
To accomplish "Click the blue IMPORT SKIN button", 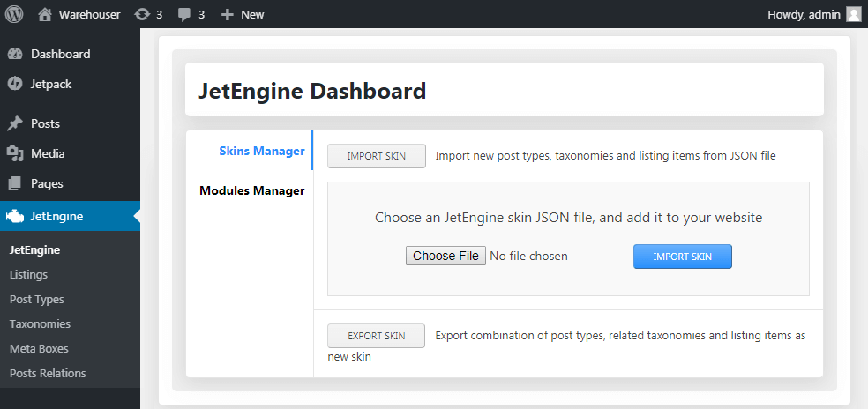I will [x=683, y=257].
